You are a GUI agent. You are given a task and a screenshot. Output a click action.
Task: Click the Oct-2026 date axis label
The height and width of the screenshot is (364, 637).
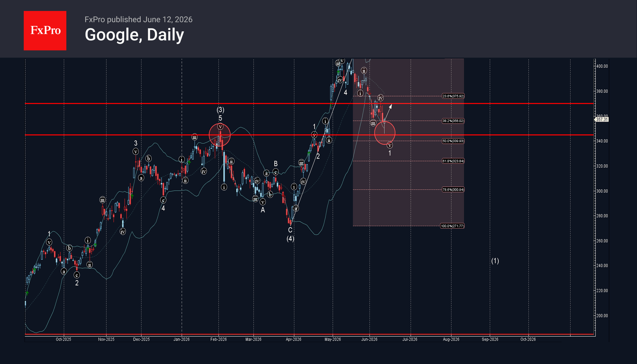coord(528,339)
